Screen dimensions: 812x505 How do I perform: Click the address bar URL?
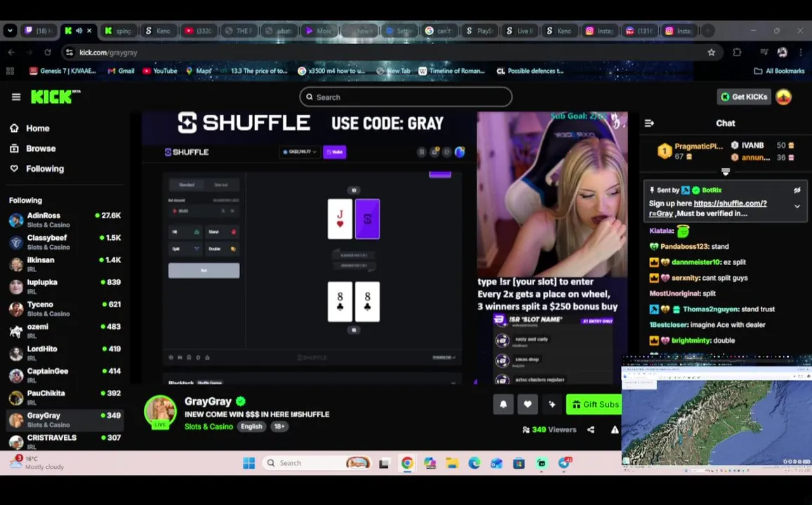click(108, 53)
